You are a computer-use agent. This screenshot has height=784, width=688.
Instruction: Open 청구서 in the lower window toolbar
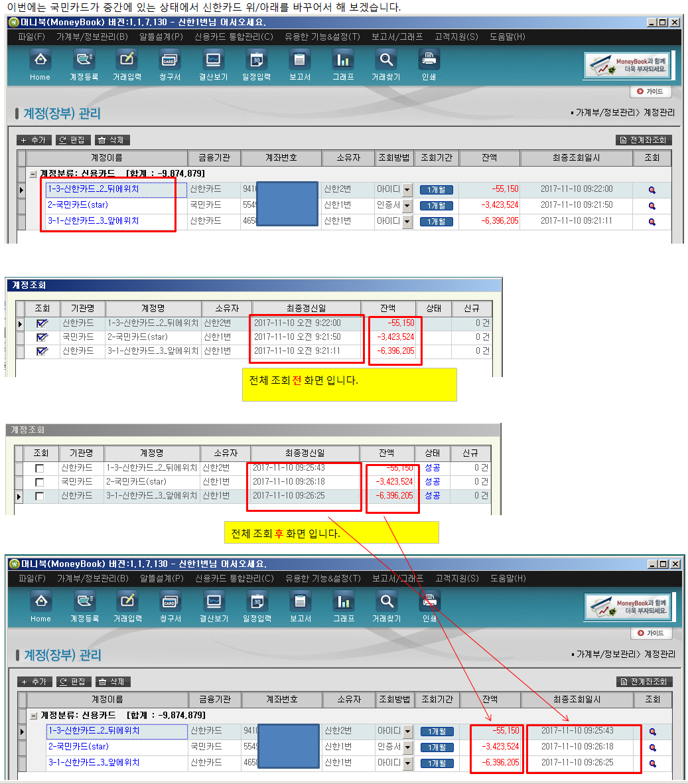click(x=170, y=602)
